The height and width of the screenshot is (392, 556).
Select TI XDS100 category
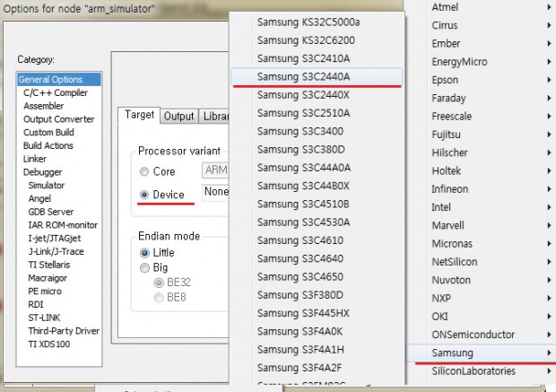(x=49, y=344)
